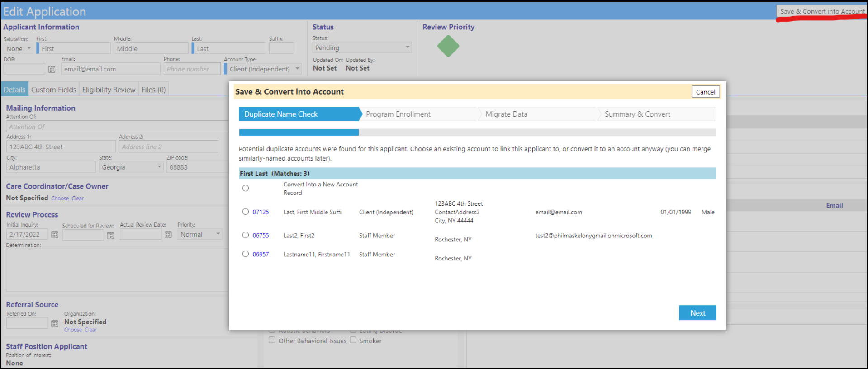Click the Email input field

(111, 69)
